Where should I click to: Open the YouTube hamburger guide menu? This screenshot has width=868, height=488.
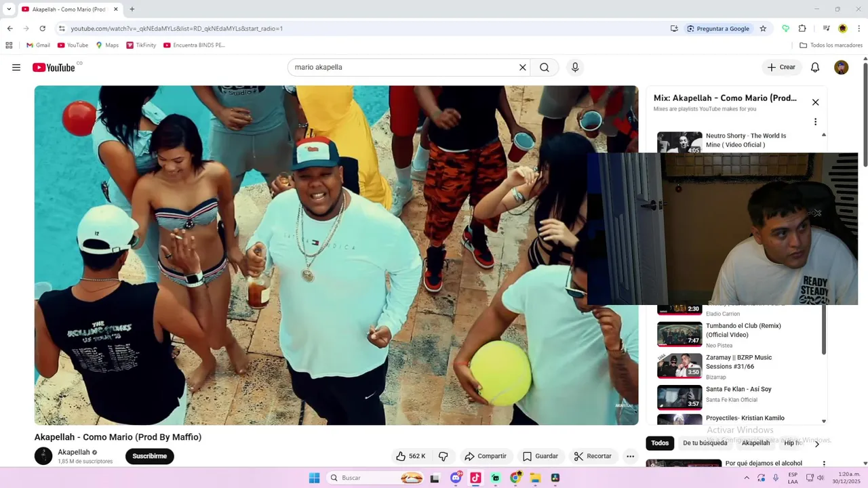coord(16,67)
